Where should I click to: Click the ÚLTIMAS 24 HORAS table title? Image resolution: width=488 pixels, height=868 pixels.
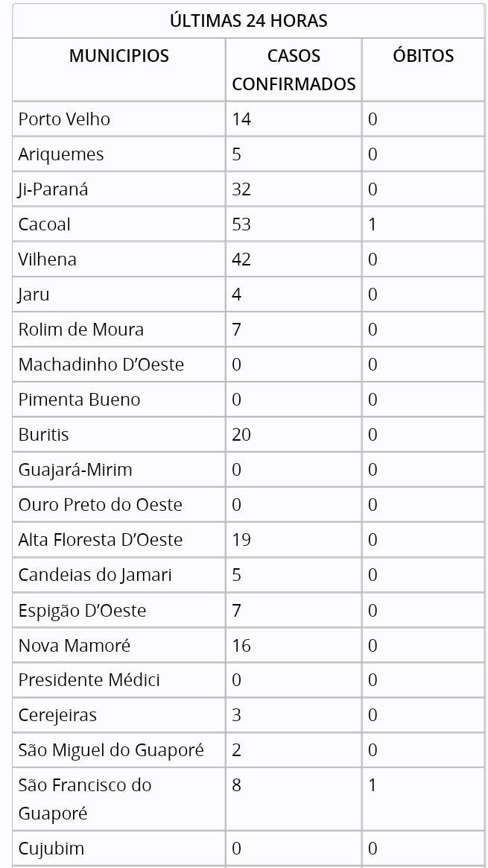click(248, 21)
